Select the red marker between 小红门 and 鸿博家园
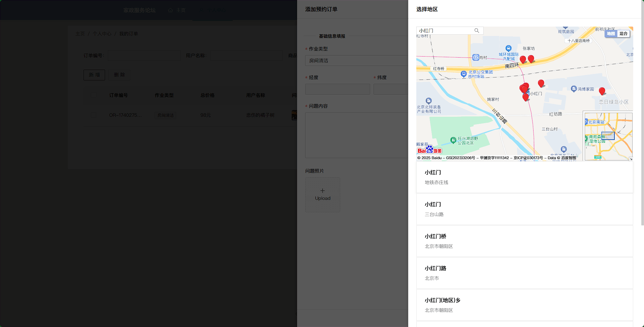Viewport: 644px width, 327px height. coord(541,83)
